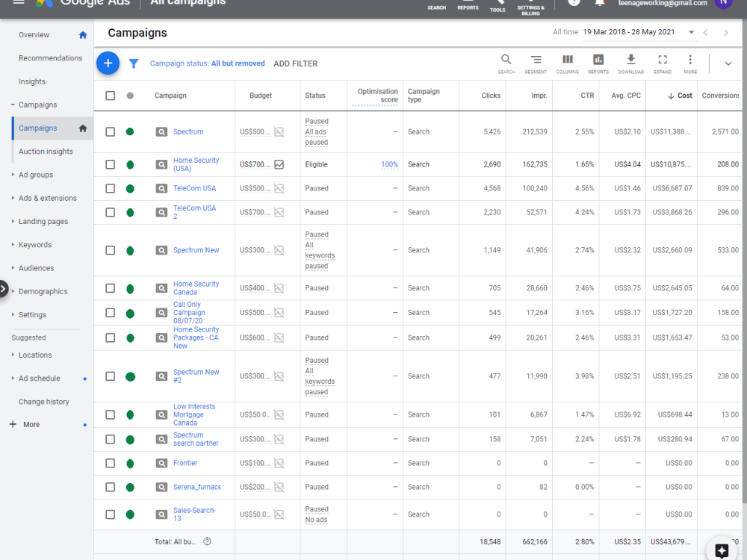Sort by the Clicks column header

(491, 96)
